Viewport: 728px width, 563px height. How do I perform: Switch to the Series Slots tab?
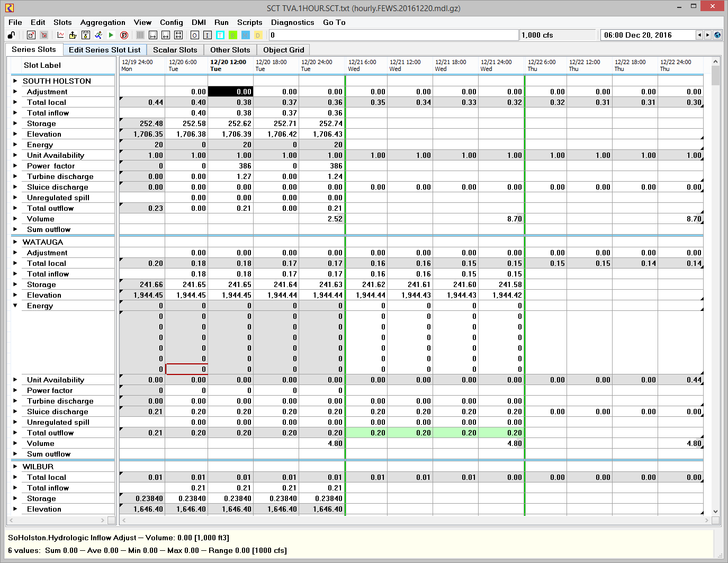(x=34, y=49)
